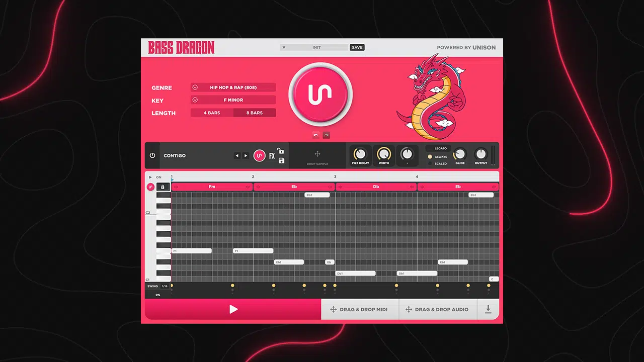This screenshot has width=644, height=362.
Task: Select the short Eb note in bar 2
Action: coord(330,262)
